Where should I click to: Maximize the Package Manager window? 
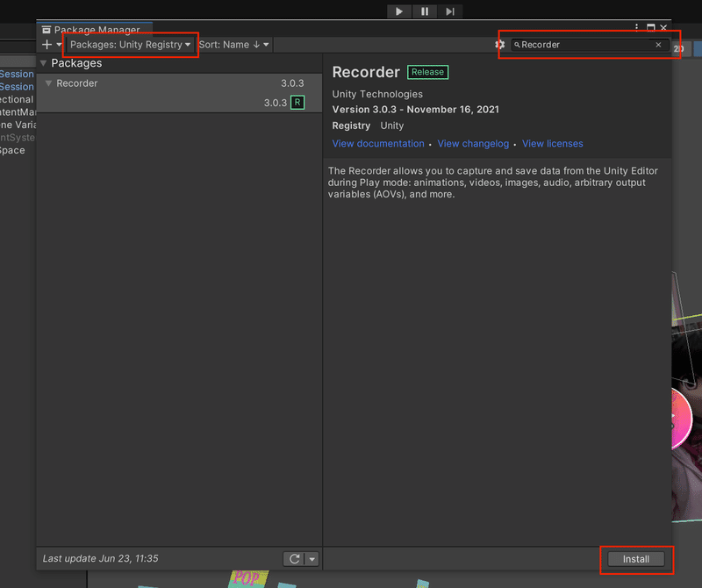pos(650,28)
